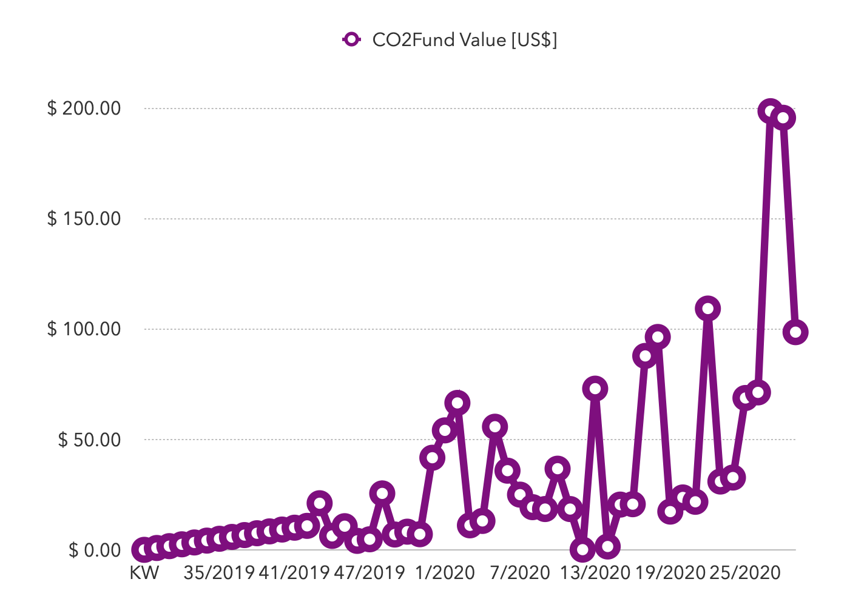Toggle the CO2Fund Value [US$] legend label
This screenshot has height=616, width=847.
pos(464,40)
